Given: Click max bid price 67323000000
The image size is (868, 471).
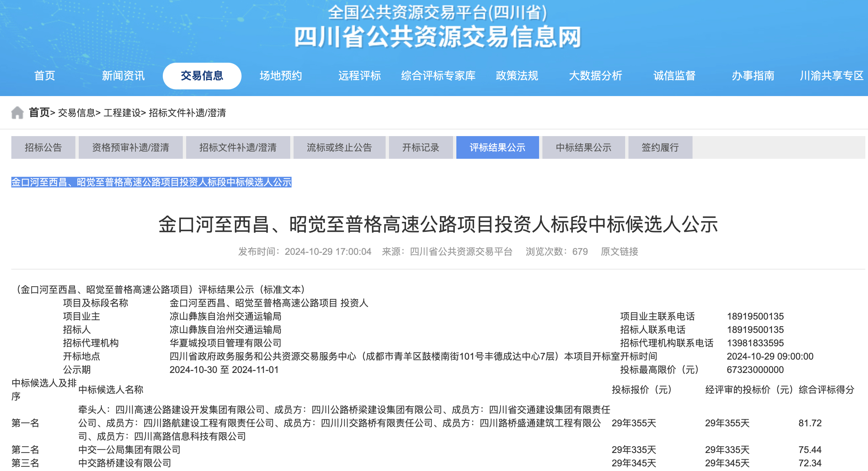Looking at the screenshot, I should (755, 370).
